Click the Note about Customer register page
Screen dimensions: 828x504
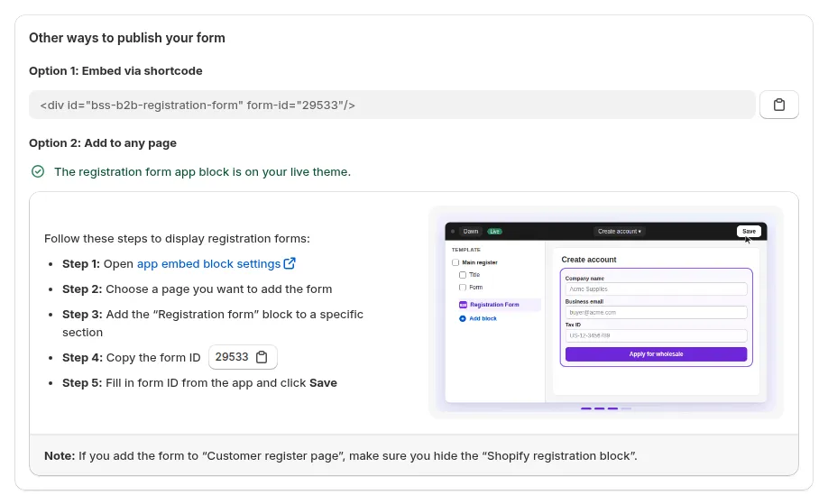341,456
